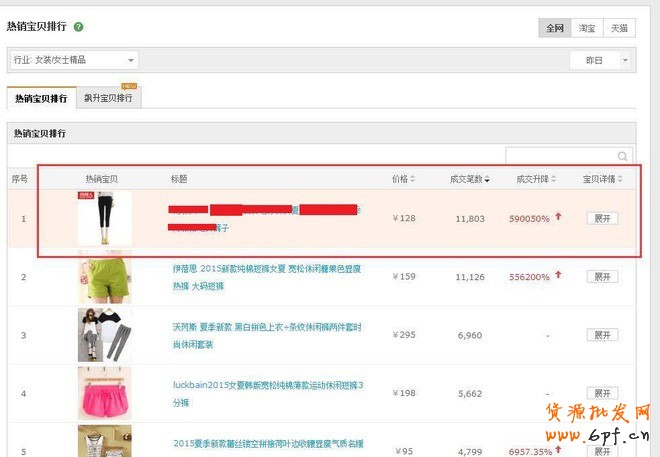
Task: Click the green shorts product thumbnail
Action: click(104, 276)
